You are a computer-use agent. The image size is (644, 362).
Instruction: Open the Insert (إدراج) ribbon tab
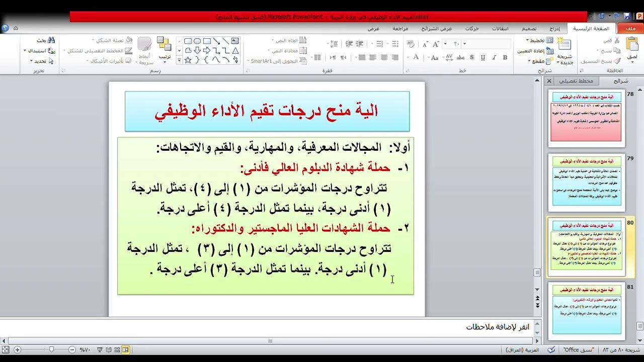click(554, 29)
